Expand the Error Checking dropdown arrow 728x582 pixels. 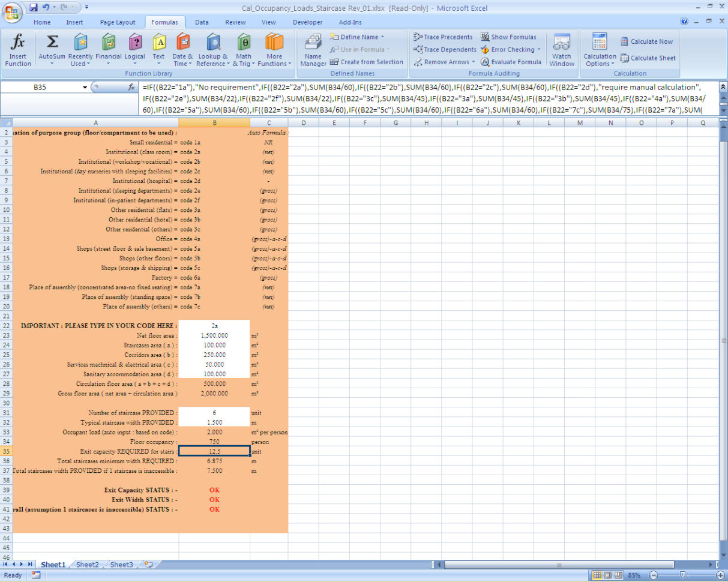click(x=537, y=49)
